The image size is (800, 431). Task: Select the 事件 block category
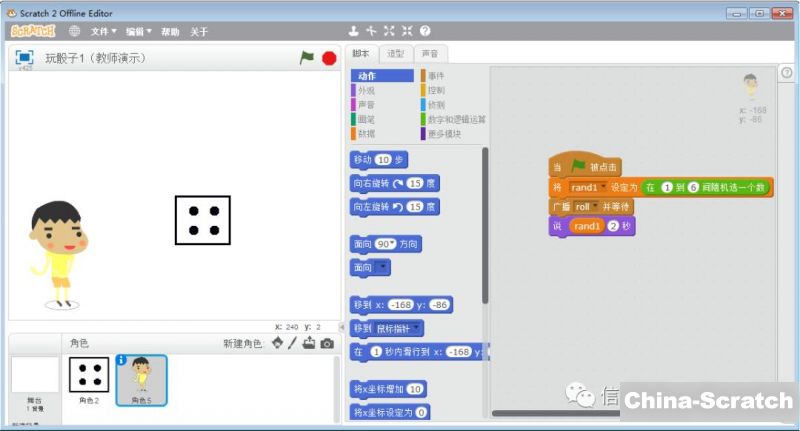click(436, 76)
